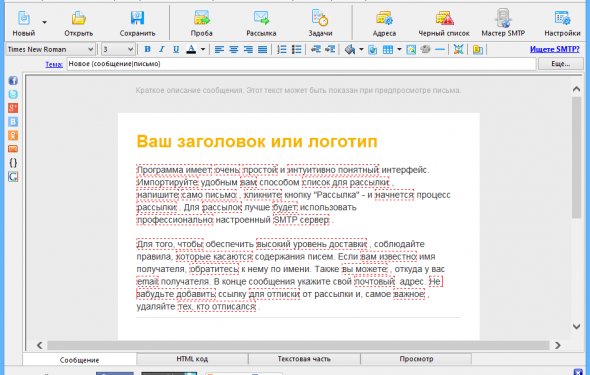Screen dimensions: 590x375
Task: Start the mailing with Рассылка icon
Action: click(x=261, y=18)
